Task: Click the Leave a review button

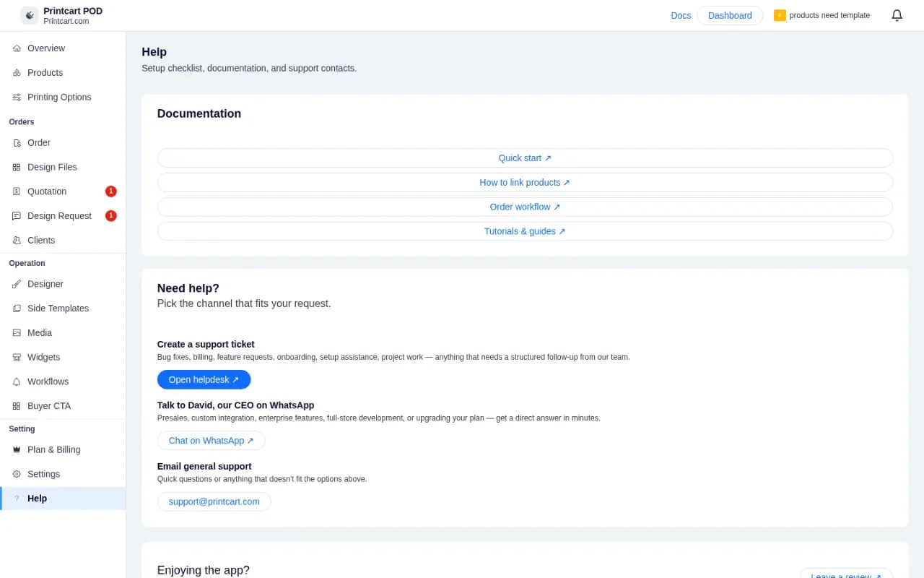Action: pyautogui.click(x=846, y=574)
